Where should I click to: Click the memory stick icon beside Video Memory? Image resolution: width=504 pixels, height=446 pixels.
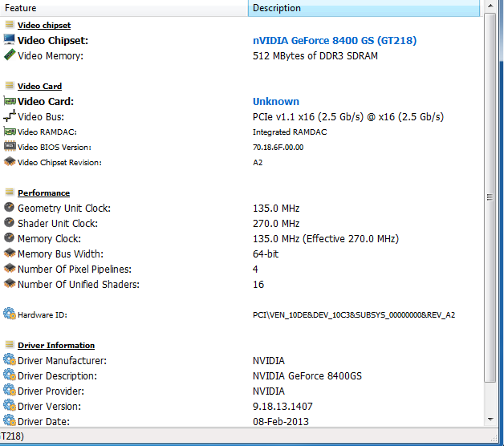click(x=10, y=55)
